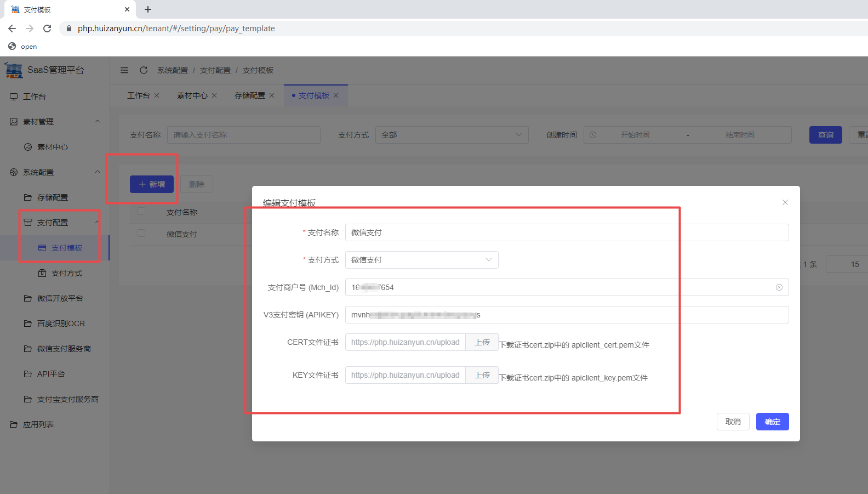This screenshot has width=868, height=494.
Task: Click the browser address bar URL
Action: click(176, 29)
